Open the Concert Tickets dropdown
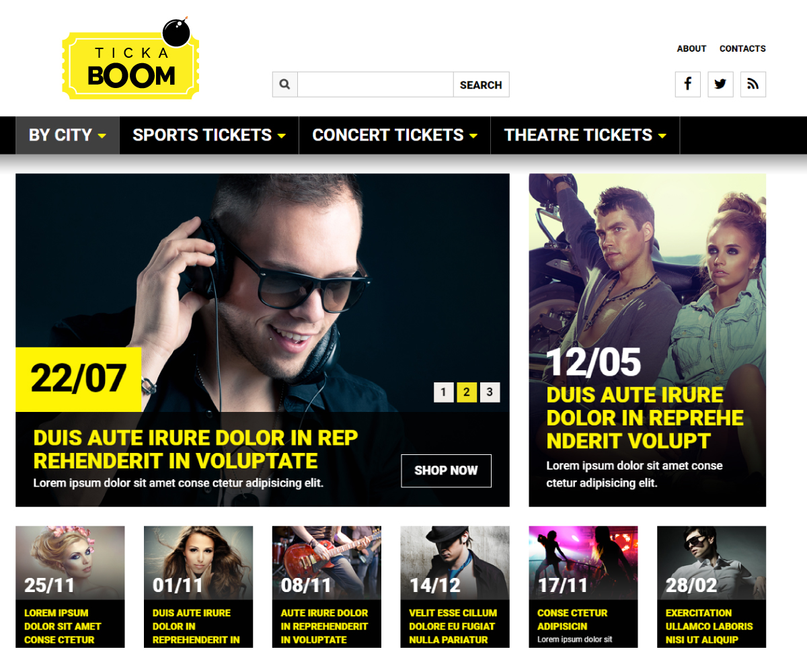The width and height of the screenshot is (807, 672). point(395,135)
